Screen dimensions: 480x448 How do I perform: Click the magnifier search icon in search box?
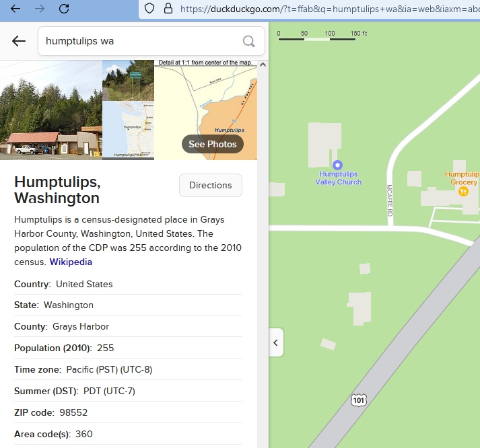click(248, 42)
